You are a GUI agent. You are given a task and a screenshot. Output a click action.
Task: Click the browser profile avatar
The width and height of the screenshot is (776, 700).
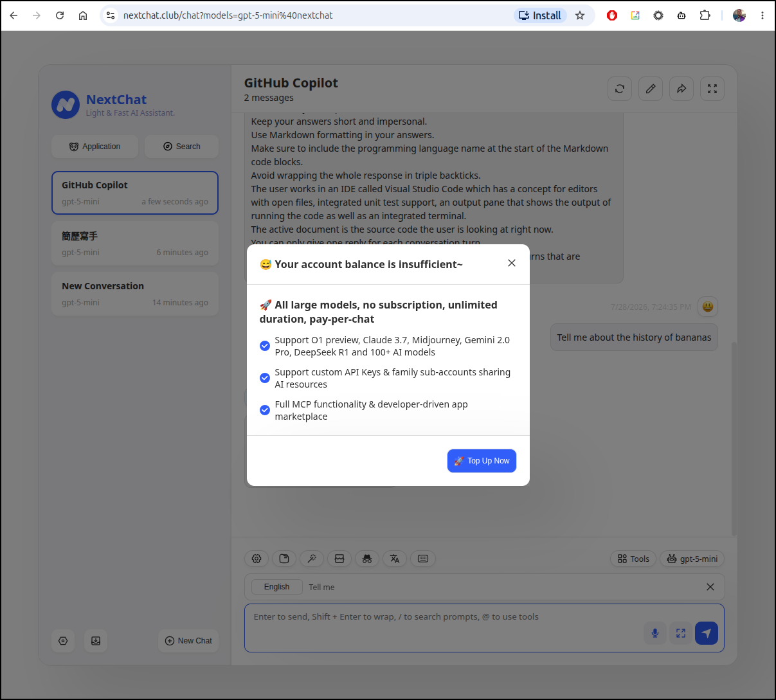point(739,15)
